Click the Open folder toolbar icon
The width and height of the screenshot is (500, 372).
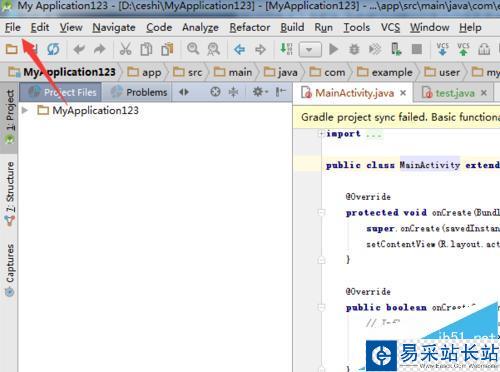(x=12, y=49)
